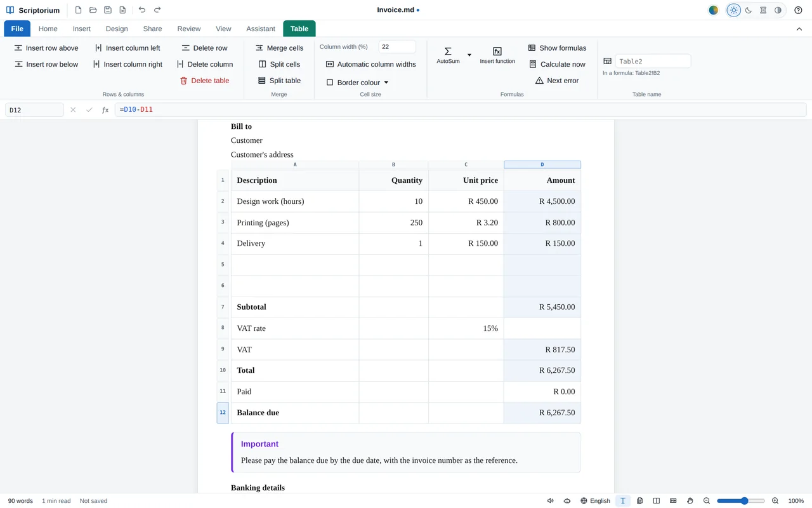
Task: Edit the Table2 name field
Action: pos(653,62)
